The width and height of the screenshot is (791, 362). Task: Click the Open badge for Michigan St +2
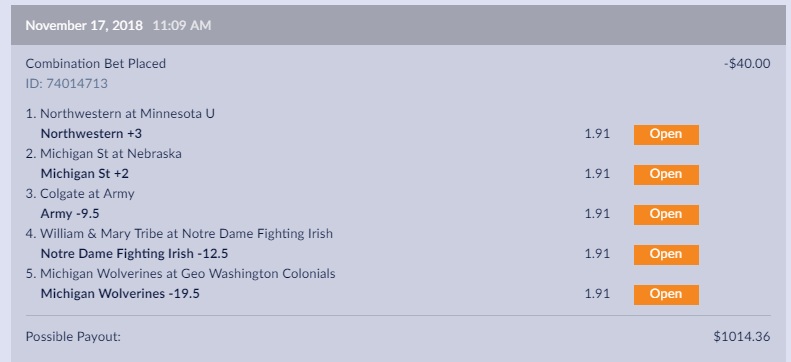[666, 174]
